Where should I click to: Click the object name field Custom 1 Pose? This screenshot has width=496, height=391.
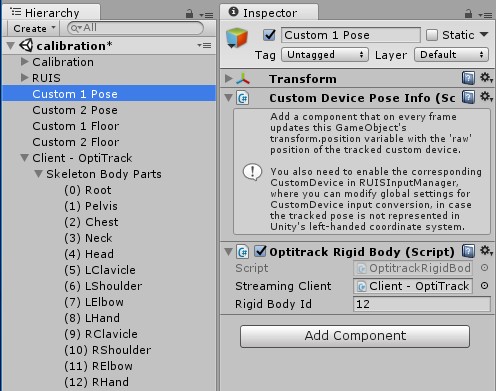(x=351, y=35)
